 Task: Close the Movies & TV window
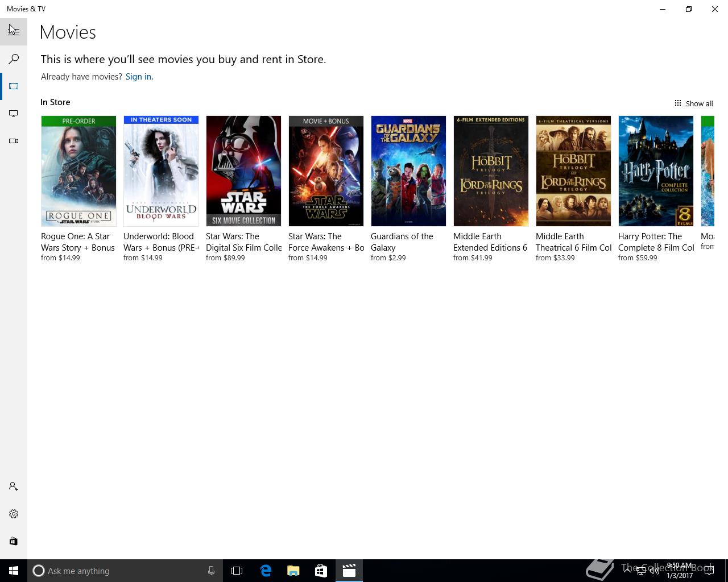(x=715, y=9)
